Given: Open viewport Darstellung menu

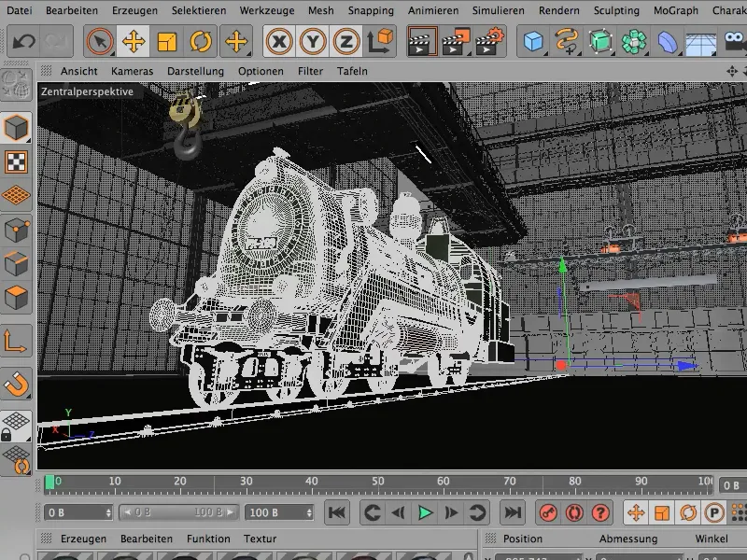Looking at the screenshot, I should point(195,72).
